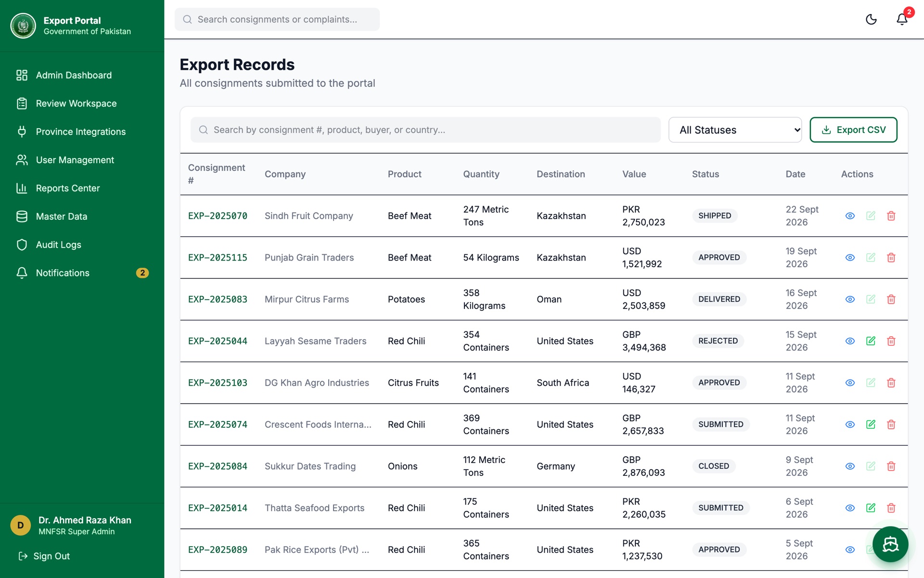View Pak Rice Exports consignment details
This screenshot has height=578, width=924.
tap(850, 550)
